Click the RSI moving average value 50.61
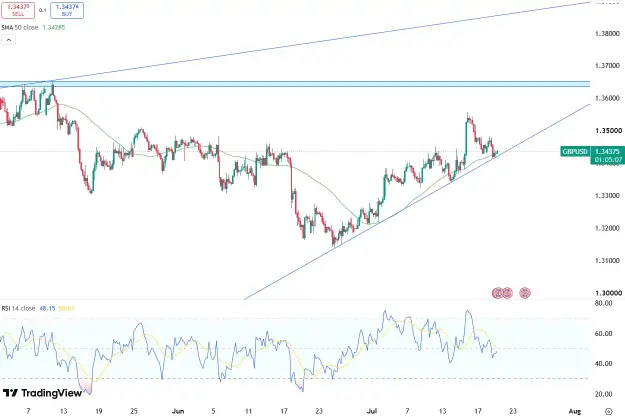625x417 pixels. pyautogui.click(x=66, y=308)
